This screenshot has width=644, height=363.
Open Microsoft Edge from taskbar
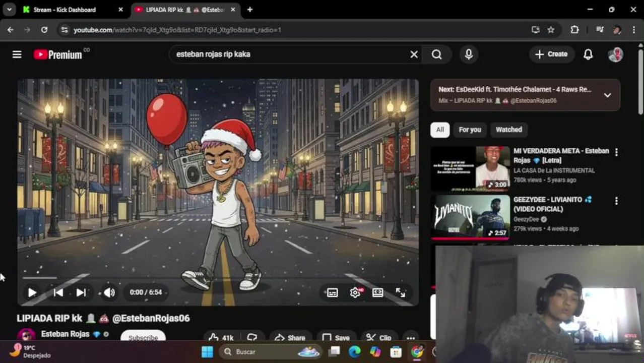[354, 352]
